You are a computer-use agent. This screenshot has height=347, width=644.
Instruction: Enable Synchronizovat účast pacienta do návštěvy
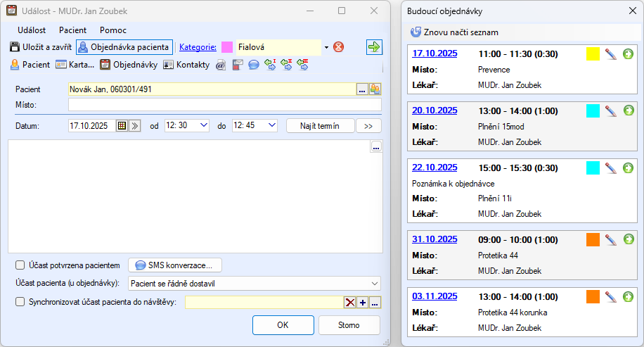point(20,301)
